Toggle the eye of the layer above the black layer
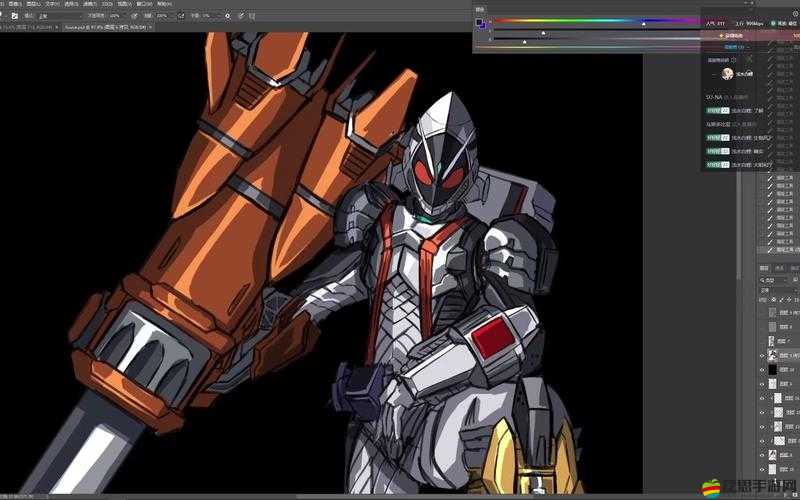800x500 pixels. 762,355
